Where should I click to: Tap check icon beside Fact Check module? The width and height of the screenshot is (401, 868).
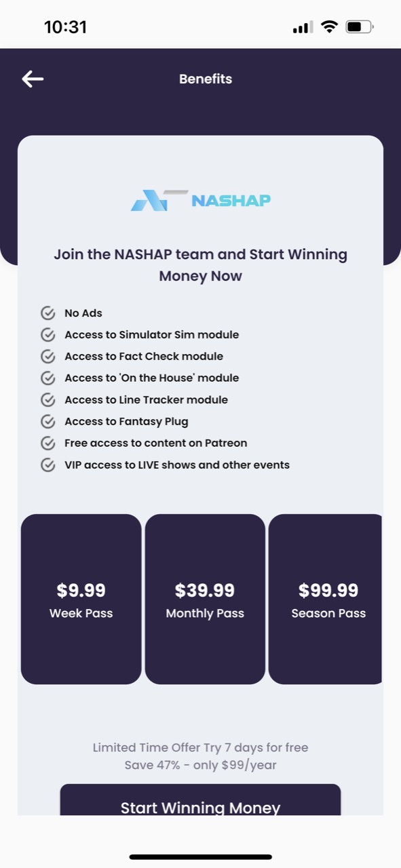pos(47,357)
